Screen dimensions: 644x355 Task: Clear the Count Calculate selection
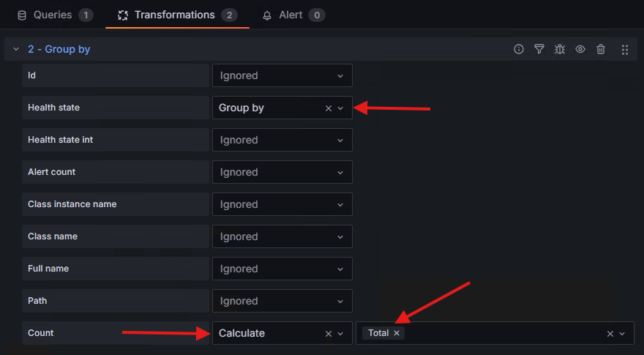pyautogui.click(x=329, y=334)
